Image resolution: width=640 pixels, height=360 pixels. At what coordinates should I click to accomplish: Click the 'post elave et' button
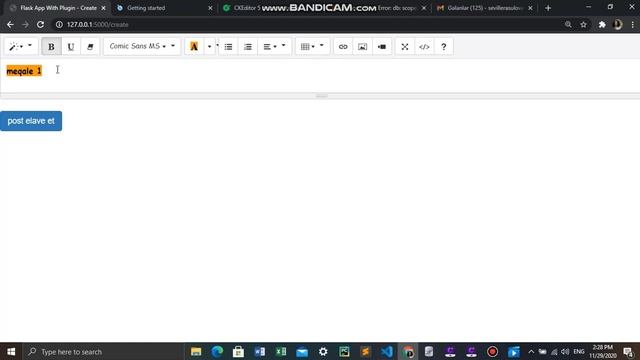pyautogui.click(x=31, y=121)
